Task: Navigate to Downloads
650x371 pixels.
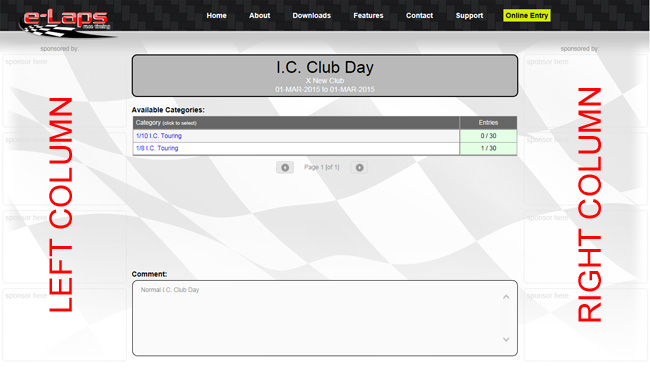Action: coord(312,16)
